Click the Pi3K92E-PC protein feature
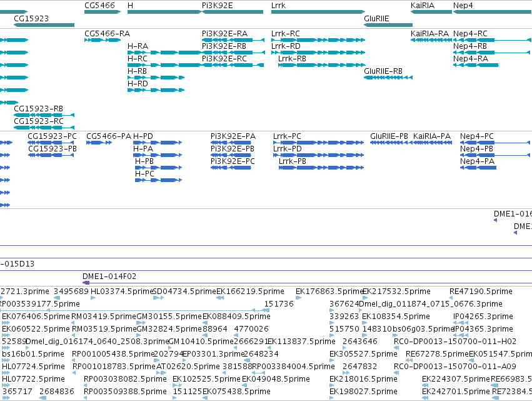The height and width of the screenshot is (401, 532). 231,168
